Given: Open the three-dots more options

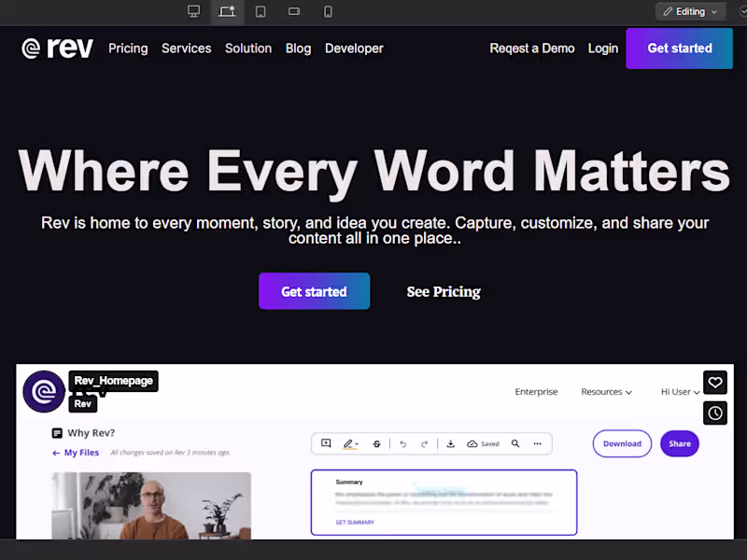Looking at the screenshot, I should (538, 443).
